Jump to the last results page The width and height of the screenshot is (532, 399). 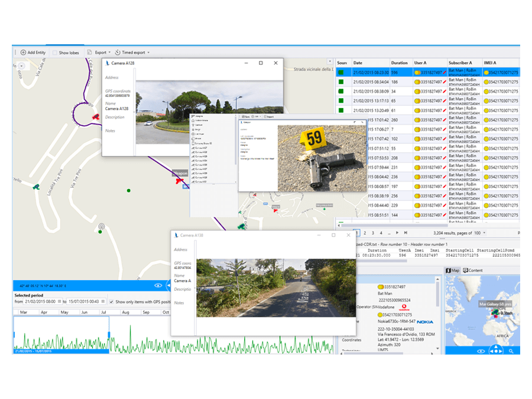pos(406,233)
